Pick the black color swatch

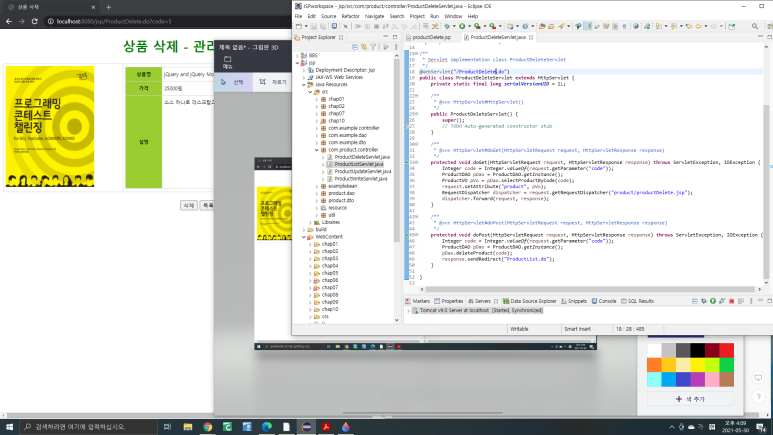(698, 350)
